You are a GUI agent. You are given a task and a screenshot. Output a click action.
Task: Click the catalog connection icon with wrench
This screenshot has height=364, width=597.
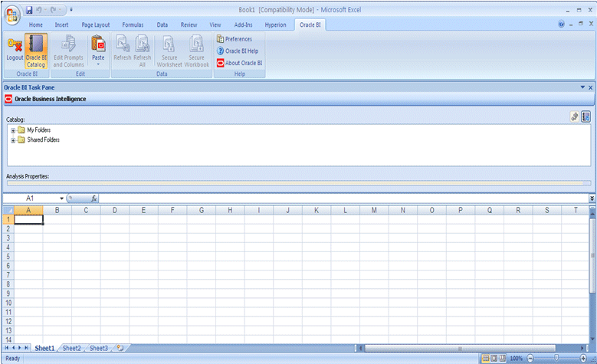coord(575,116)
